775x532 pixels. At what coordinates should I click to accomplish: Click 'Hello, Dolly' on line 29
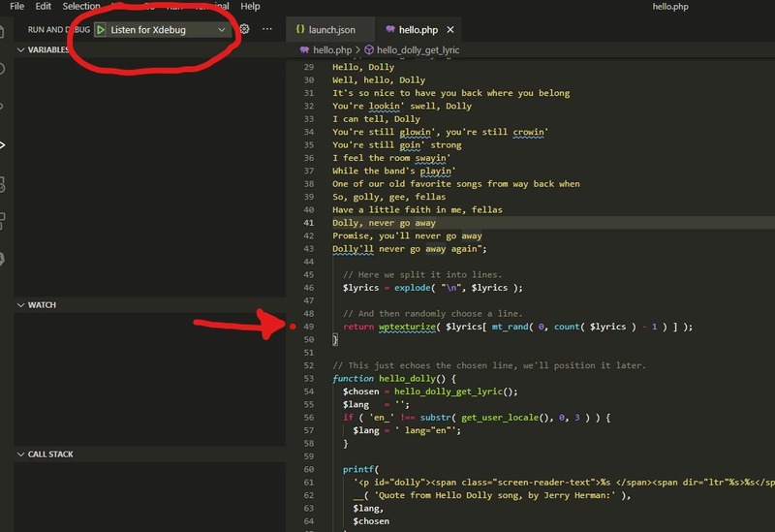click(363, 67)
